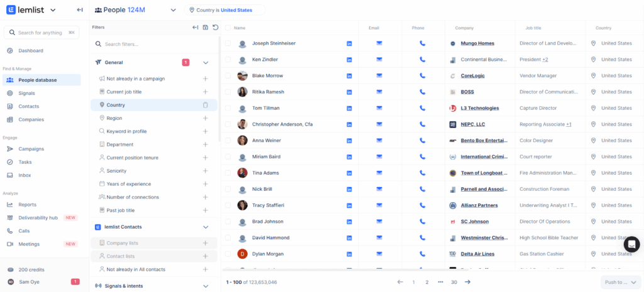Viewport: 644px width, 292px height.
Task: Select the Brad Johnson row checkbox
Action: [x=228, y=222]
